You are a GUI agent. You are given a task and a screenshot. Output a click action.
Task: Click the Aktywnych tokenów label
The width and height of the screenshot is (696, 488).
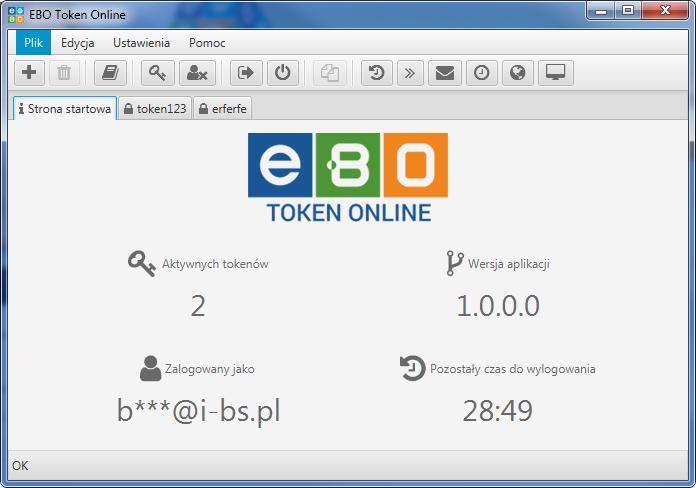[215, 264]
